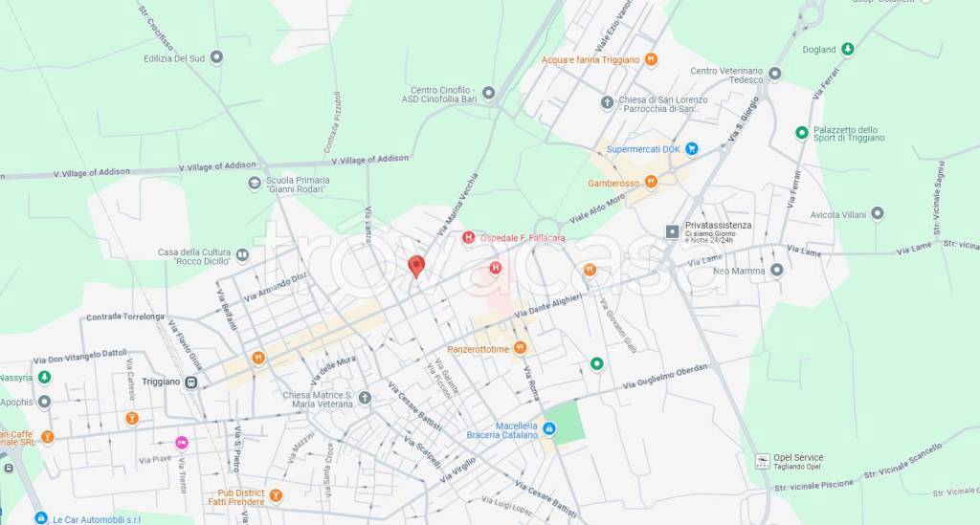Click the Via Dante Alighieri street label

click(548, 305)
